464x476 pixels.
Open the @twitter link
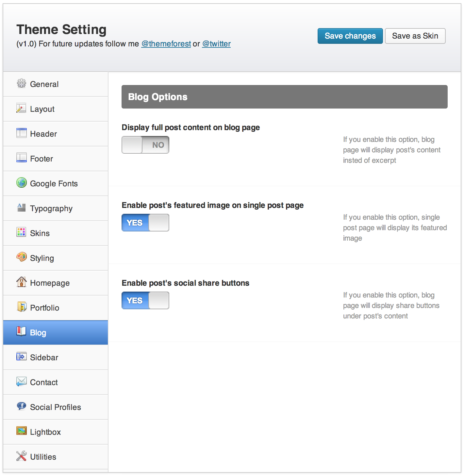click(216, 44)
